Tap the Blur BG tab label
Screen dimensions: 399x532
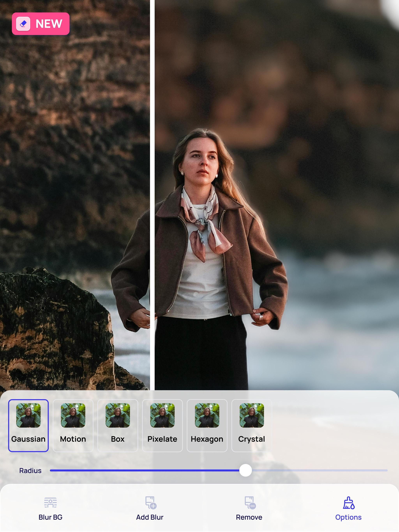tap(50, 517)
